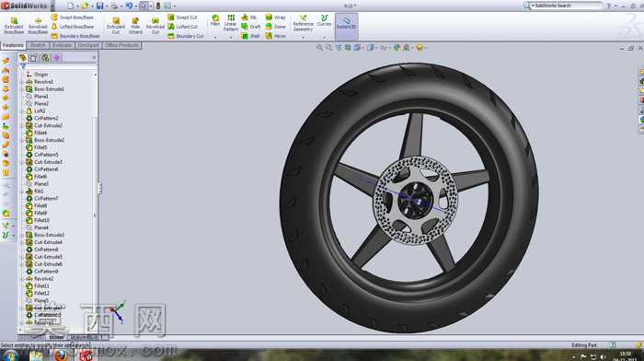Click the Mirror tool

[x=275, y=36]
